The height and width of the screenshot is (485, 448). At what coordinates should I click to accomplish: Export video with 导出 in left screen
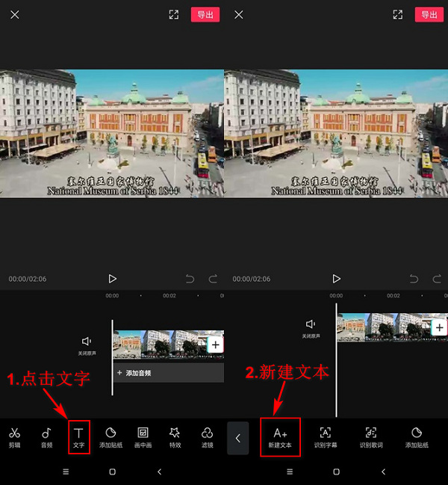[x=205, y=14]
